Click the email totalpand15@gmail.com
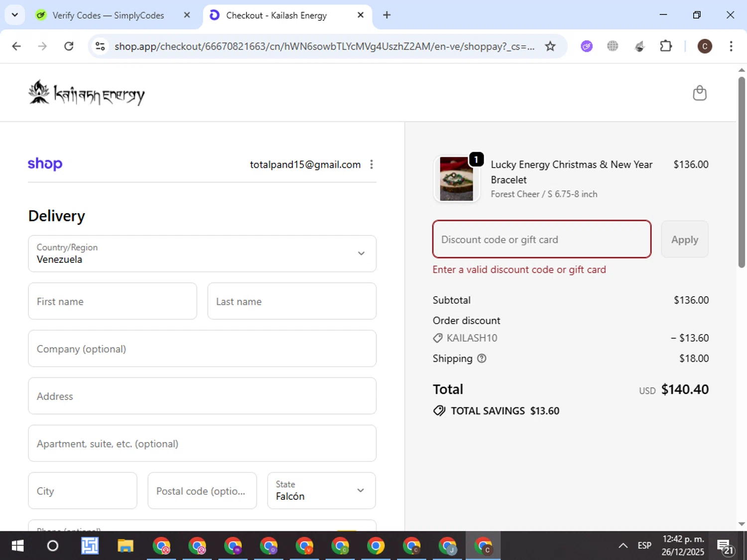The width and height of the screenshot is (747, 560). point(305,164)
